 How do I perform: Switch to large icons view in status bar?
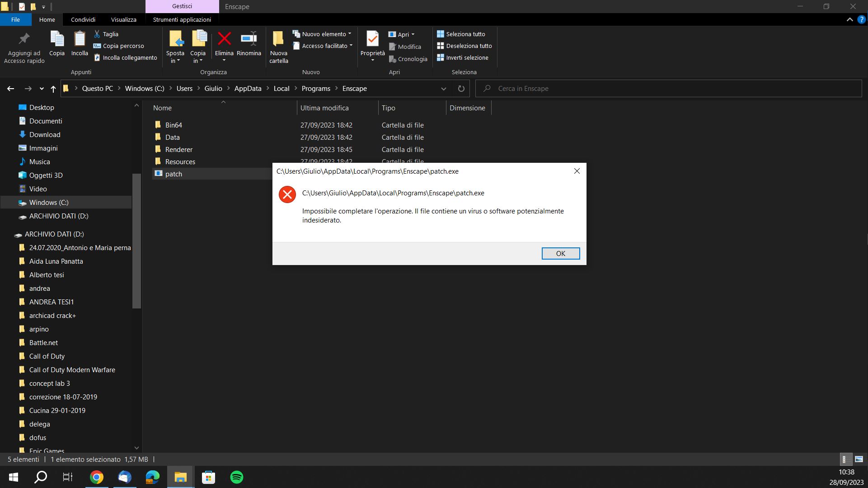(x=859, y=459)
